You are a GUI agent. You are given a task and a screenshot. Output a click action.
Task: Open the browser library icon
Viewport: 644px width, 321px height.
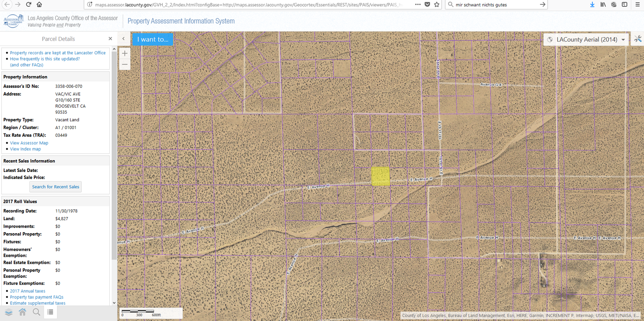[x=603, y=5]
